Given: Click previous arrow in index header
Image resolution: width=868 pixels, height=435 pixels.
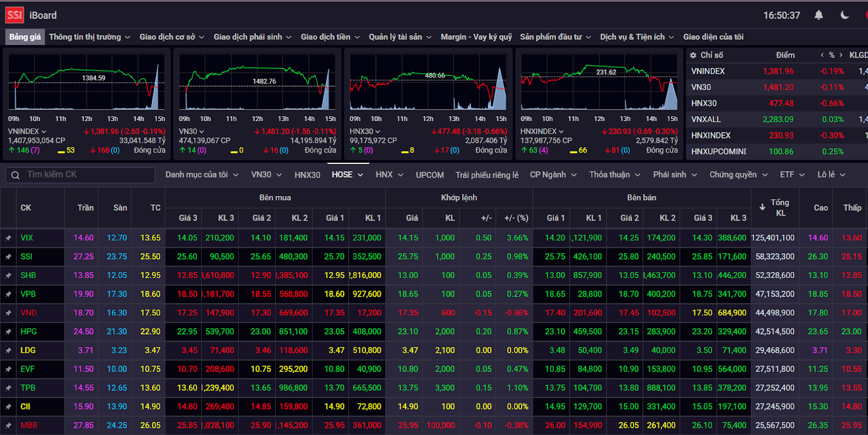Looking at the screenshot, I should coord(822,55).
